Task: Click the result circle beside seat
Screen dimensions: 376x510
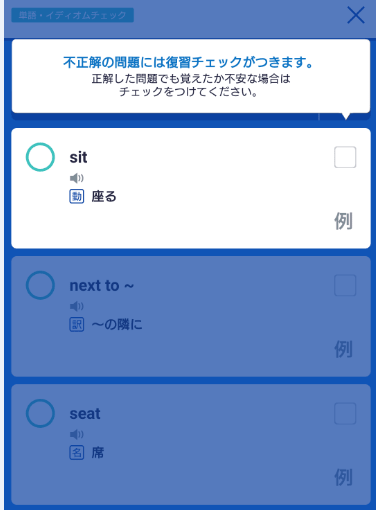Action: pyautogui.click(x=40, y=413)
